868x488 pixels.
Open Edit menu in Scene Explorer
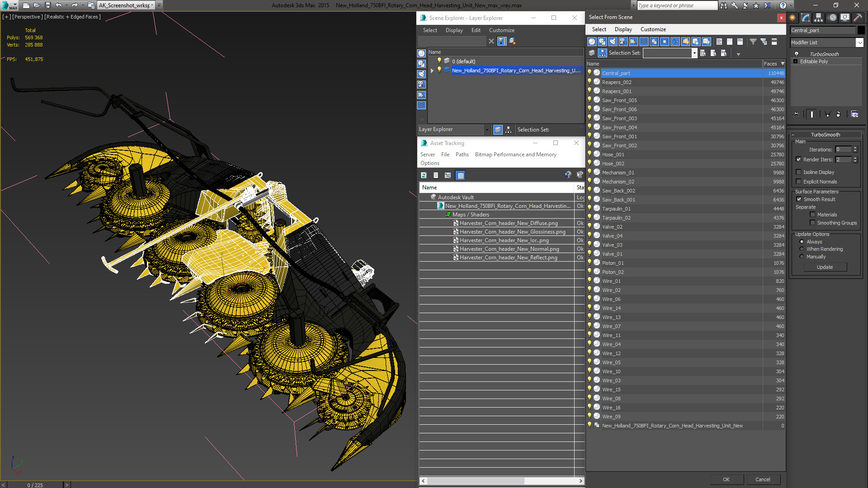[476, 30]
